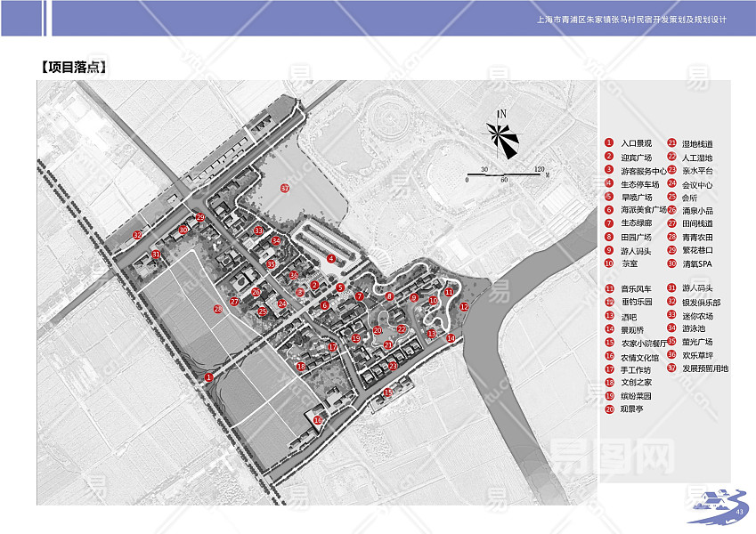
Task: Click the red legend bullet number 20
Action: coord(609,409)
